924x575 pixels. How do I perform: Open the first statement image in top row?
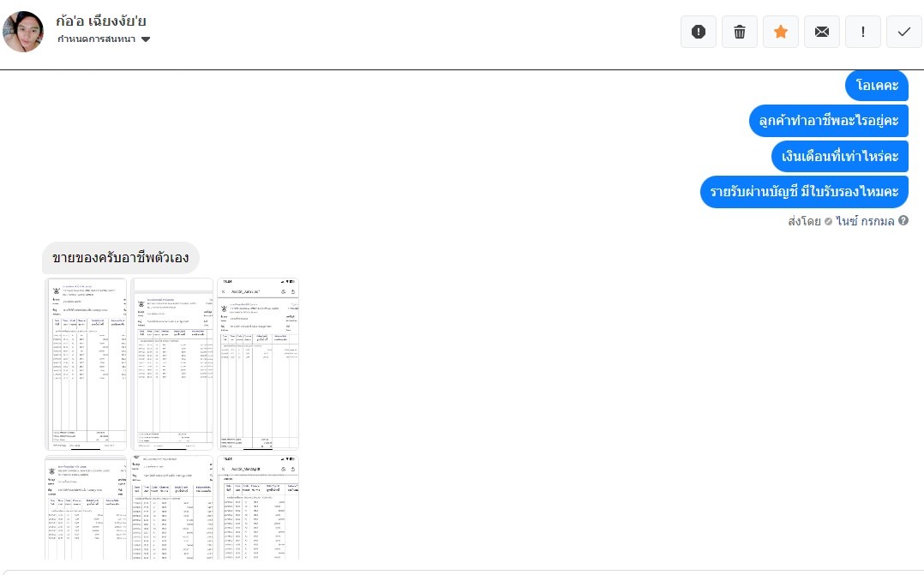[x=86, y=364]
